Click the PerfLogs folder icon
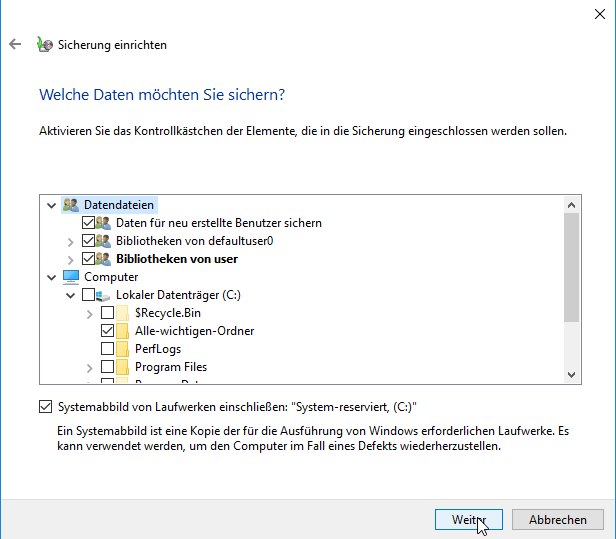The image size is (616, 539). (123, 349)
